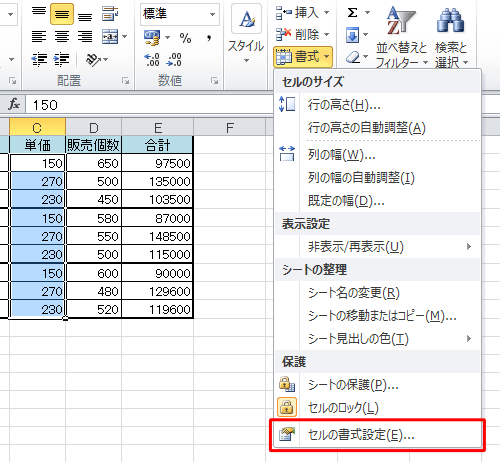
Task: Align text right icon
Action: coord(85,36)
